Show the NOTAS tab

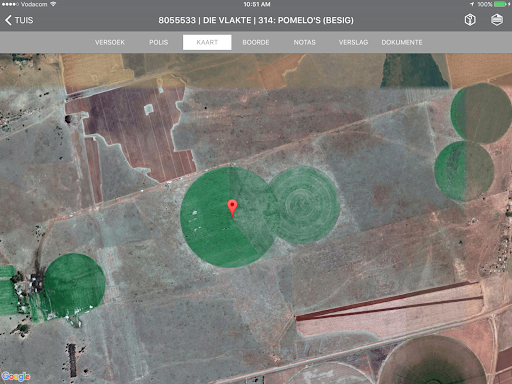[304, 42]
